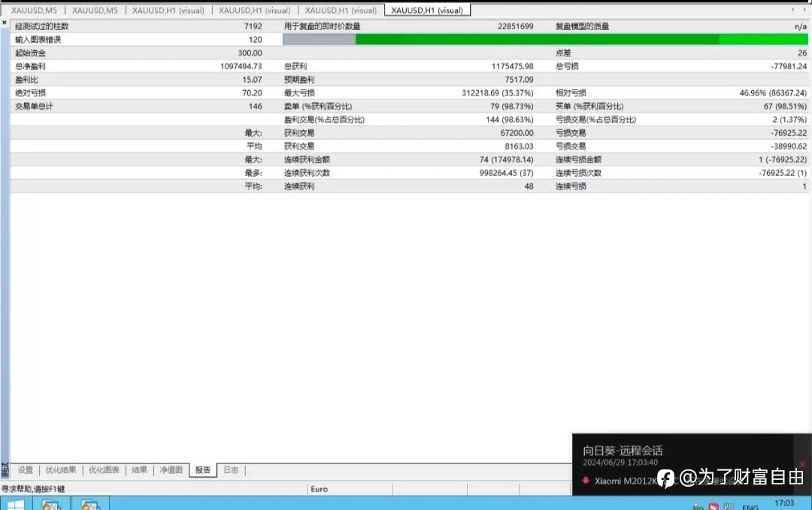The image size is (812, 510).
Task: Click the green modelling quality bar
Action: point(545,39)
